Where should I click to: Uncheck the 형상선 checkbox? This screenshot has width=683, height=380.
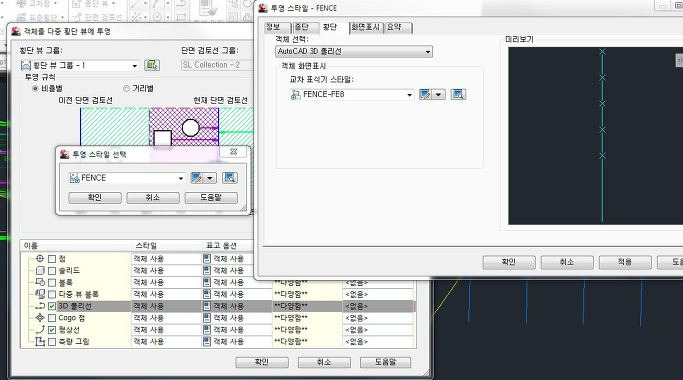click(x=52, y=329)
